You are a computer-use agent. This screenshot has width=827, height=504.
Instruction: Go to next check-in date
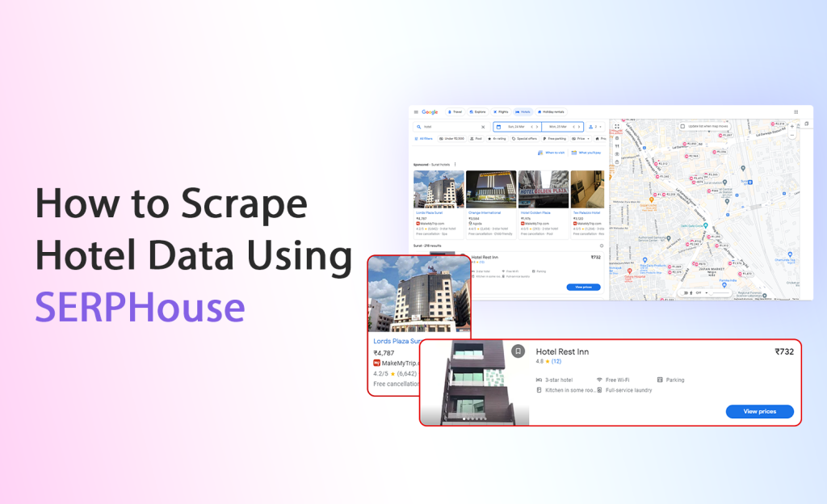(x=537, y=127)
